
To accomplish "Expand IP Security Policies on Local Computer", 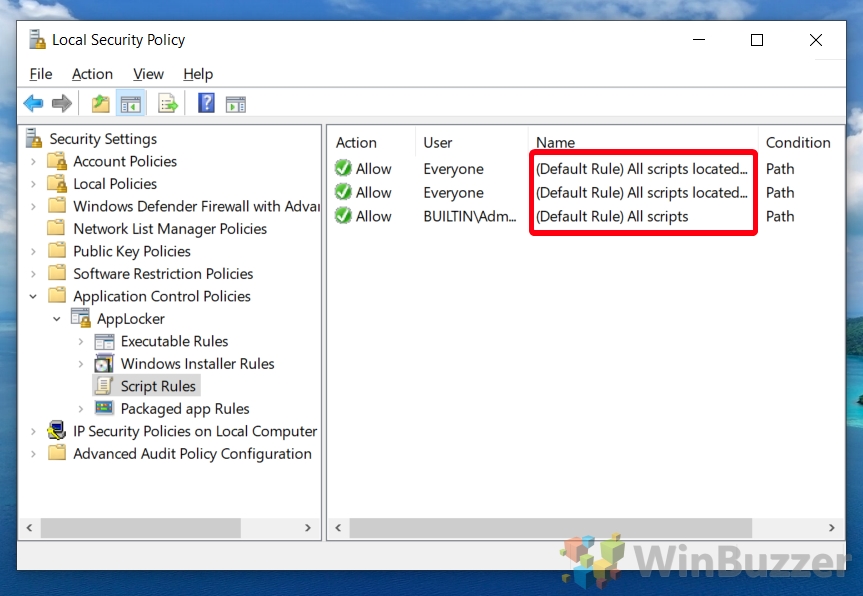I will (x=34, y=431).
